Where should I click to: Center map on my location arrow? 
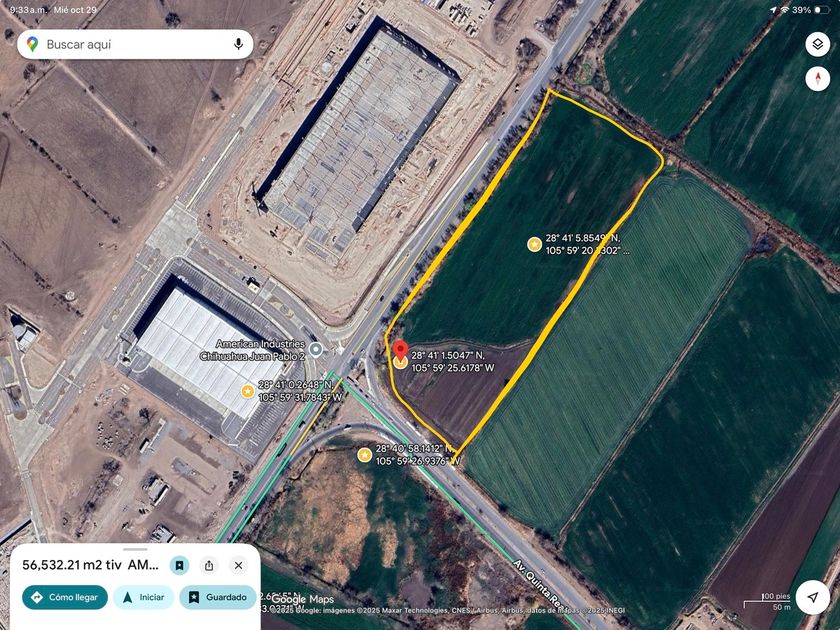point(813,597)
